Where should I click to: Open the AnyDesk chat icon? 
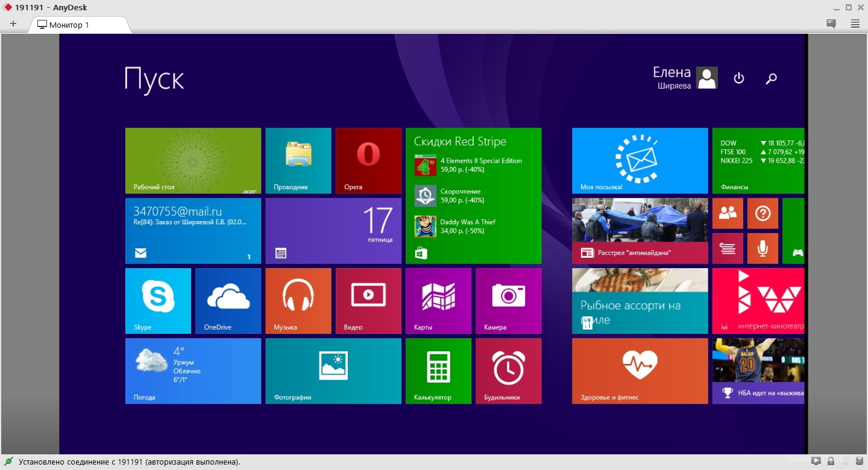(x=831, y=24)
